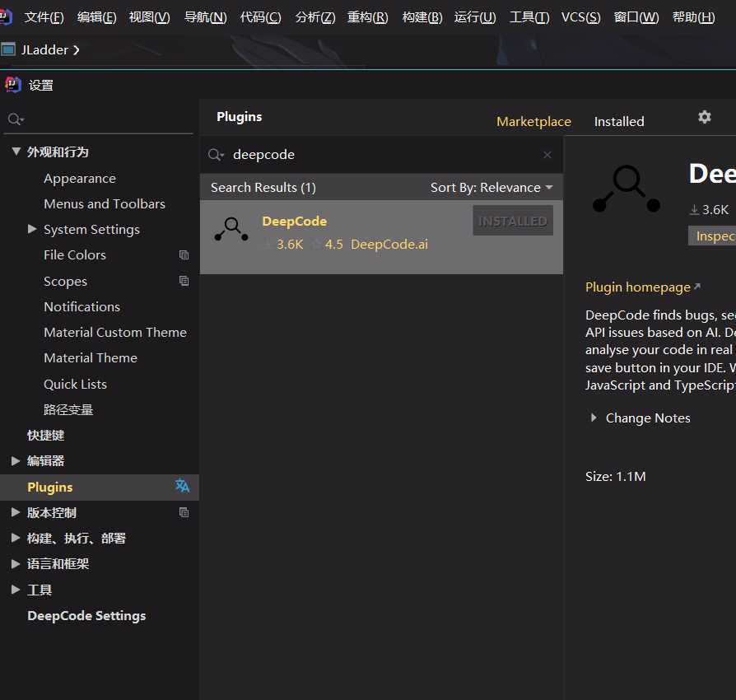
Task: Expand the 版本控制 section
Action: pos(16,512)
